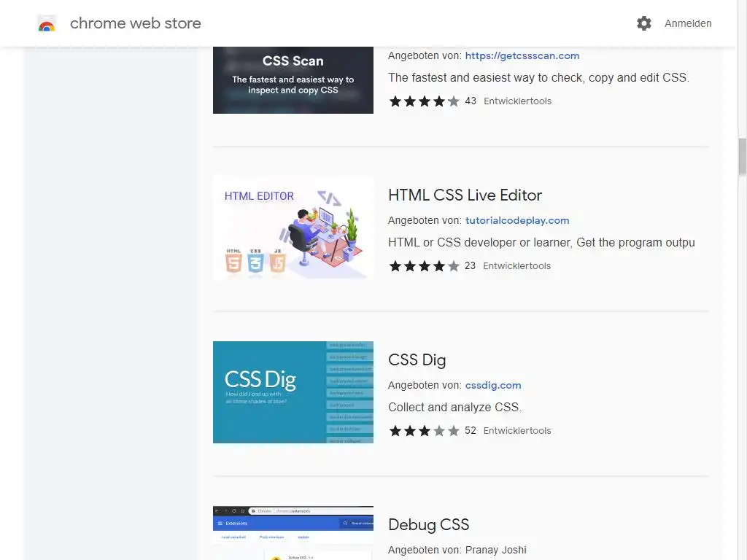Viewport: 747px width, 560px height.
Task: Open the Debug CSS extension title
Action: tap(428, 525)
